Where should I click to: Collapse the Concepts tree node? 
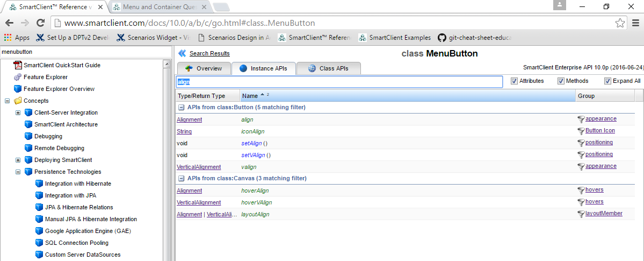tap(7, 101)
